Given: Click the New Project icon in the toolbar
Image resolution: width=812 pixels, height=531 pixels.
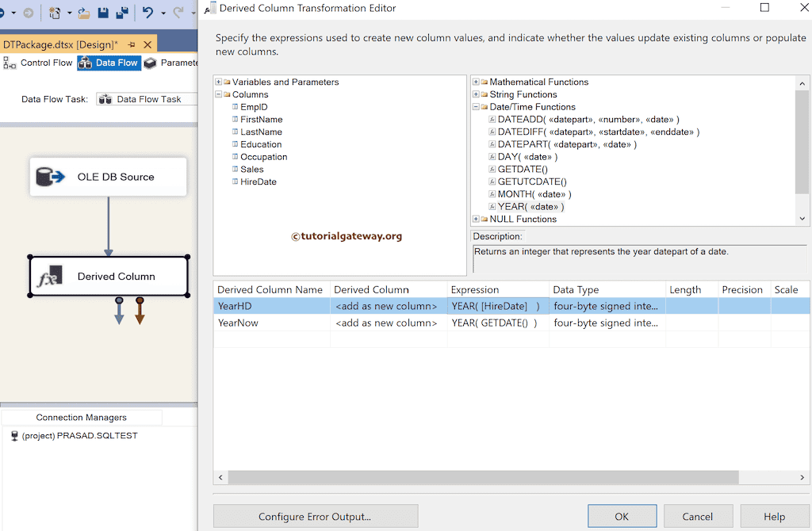Looking at the screenshot, I should pyautogui.click(x=54, y=13).
